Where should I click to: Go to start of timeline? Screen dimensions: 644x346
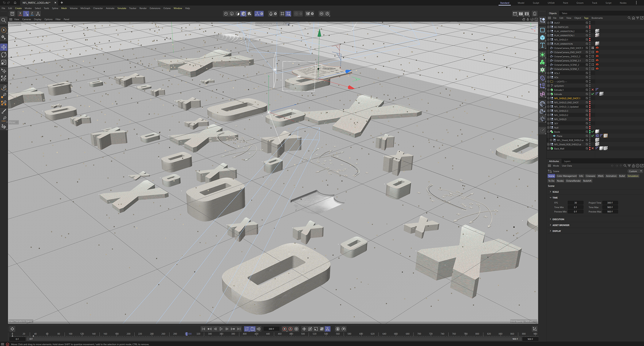point(203,329)
